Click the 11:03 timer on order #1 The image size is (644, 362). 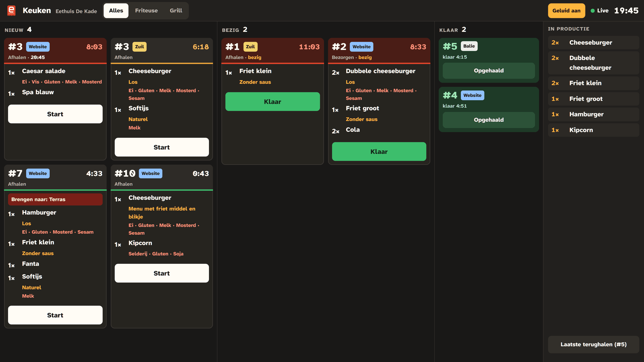[309, 47]
